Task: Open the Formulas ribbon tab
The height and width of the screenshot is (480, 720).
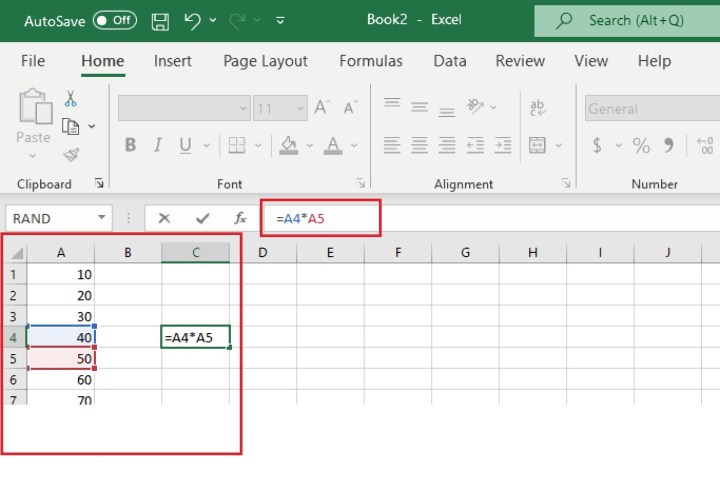Action: click(371, 61)
